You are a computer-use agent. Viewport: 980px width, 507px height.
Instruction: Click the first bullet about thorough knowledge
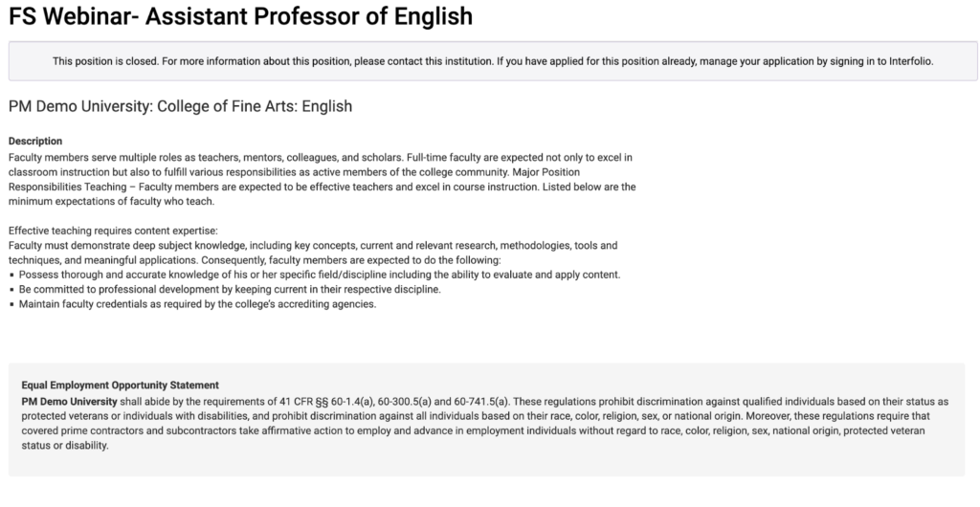click(x=320, y=275)
